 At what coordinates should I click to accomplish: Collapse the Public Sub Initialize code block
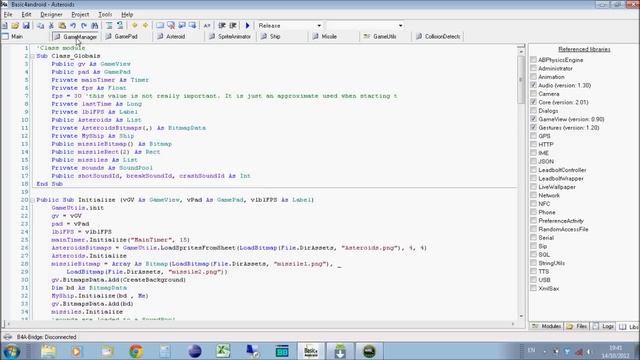pos(32,200)
